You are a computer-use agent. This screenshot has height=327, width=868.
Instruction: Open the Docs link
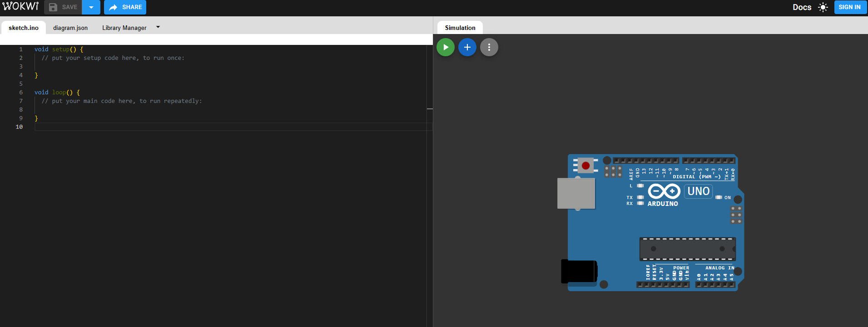click(802, 7)
